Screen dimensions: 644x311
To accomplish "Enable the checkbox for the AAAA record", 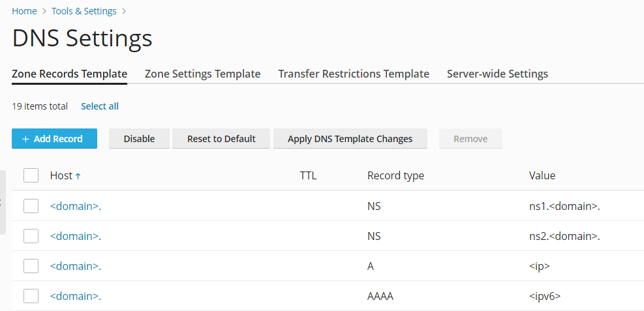I will tap(31, 296).
